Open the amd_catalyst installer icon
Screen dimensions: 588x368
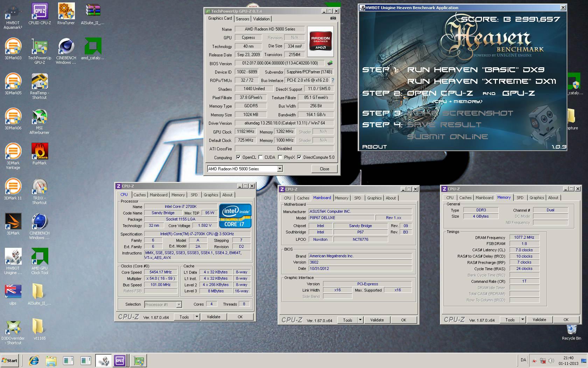click(x=93, y=49)
